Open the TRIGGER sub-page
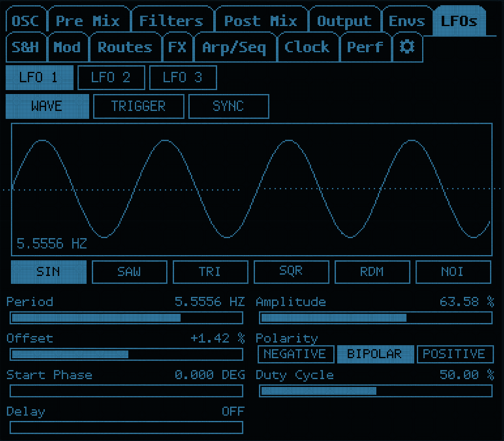Viewport: 504px width, 441px height. tap(139, 106)
